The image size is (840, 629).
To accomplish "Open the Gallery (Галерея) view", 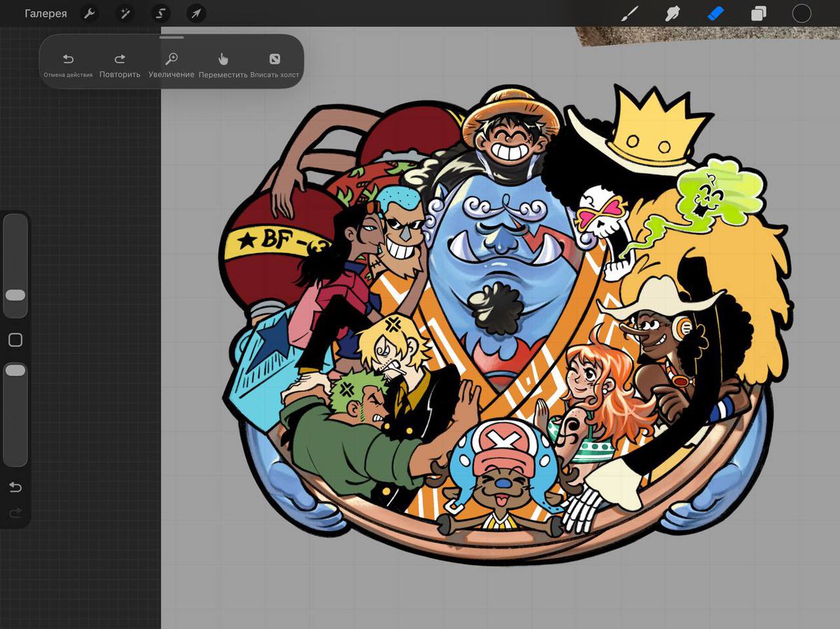I will pos(45,14).
